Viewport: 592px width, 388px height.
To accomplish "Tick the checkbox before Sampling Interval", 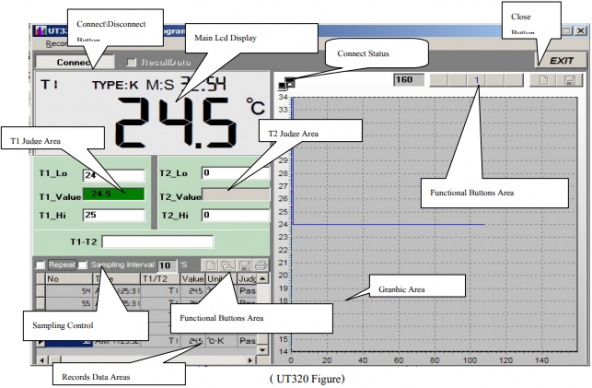I will point(83,265).
